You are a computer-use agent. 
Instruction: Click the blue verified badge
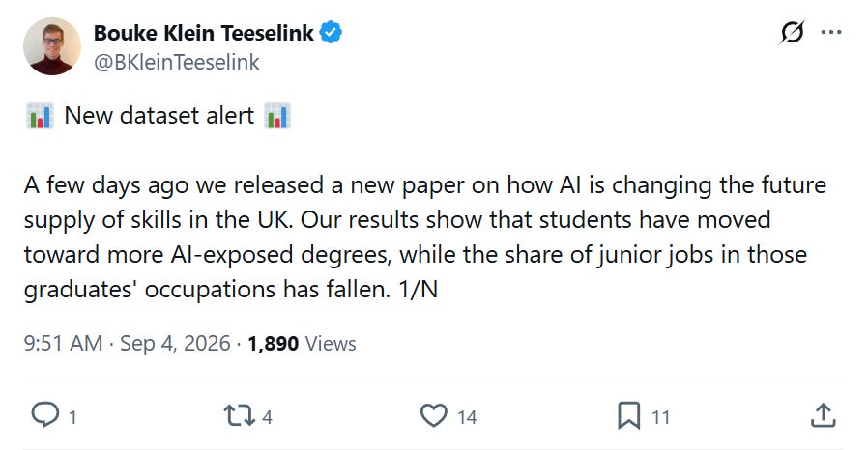tap(331, 33)
